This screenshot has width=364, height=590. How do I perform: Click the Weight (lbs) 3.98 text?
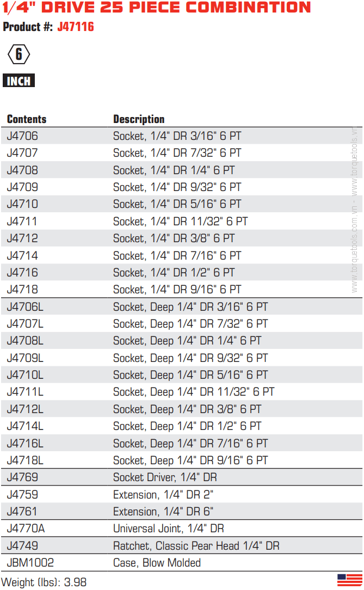pos(44,582)
